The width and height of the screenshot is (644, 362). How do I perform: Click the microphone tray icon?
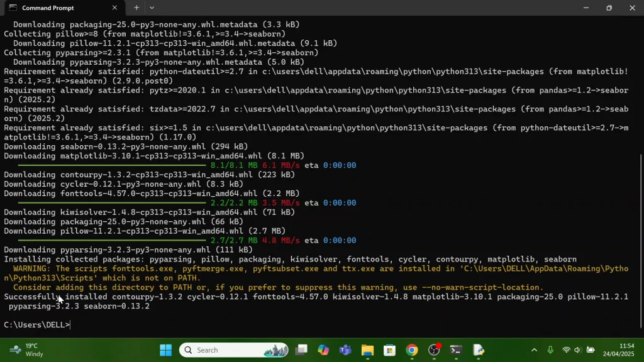tap(550, 349)
